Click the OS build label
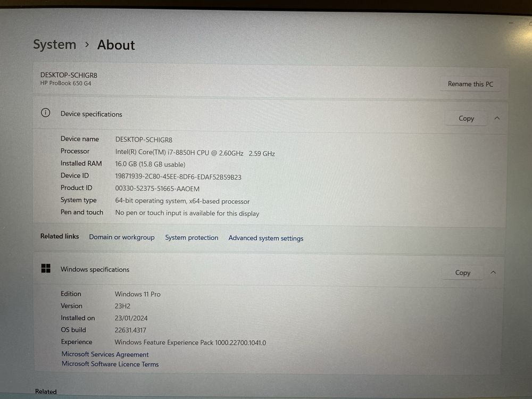The image size is (532, 399). (x=73, y=330)
